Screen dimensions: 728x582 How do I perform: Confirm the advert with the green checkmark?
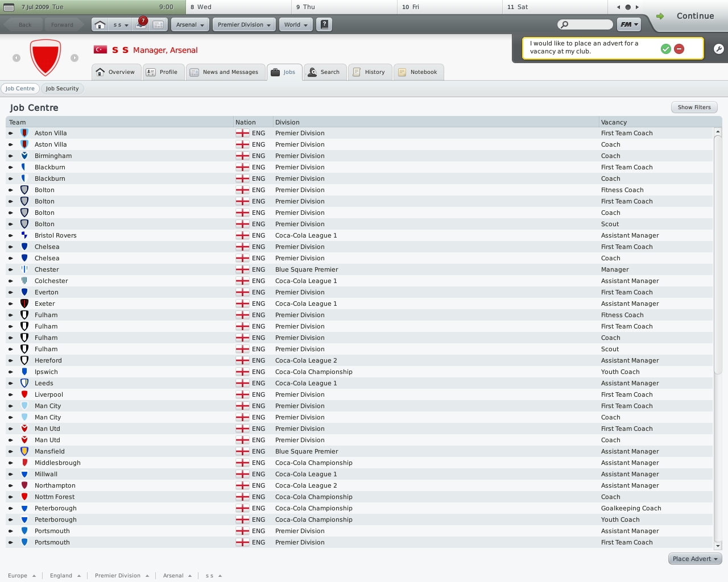click(x=666, y=49)
